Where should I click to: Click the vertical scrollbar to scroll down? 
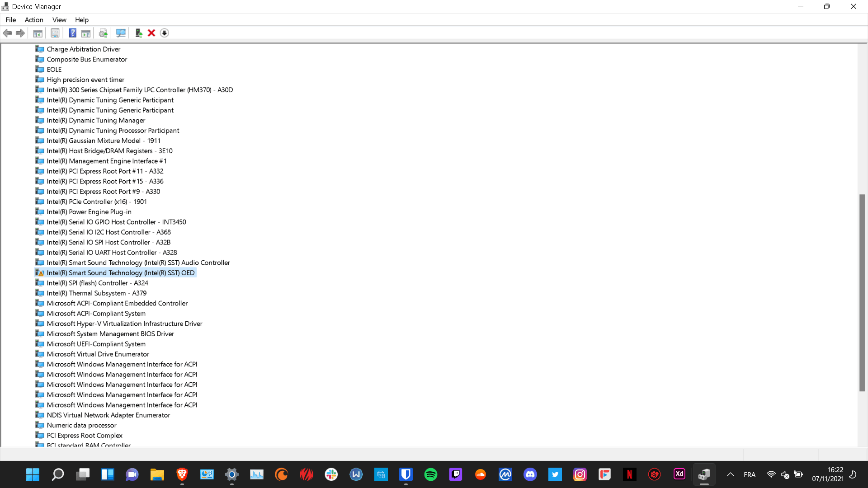tap(863, 416)
